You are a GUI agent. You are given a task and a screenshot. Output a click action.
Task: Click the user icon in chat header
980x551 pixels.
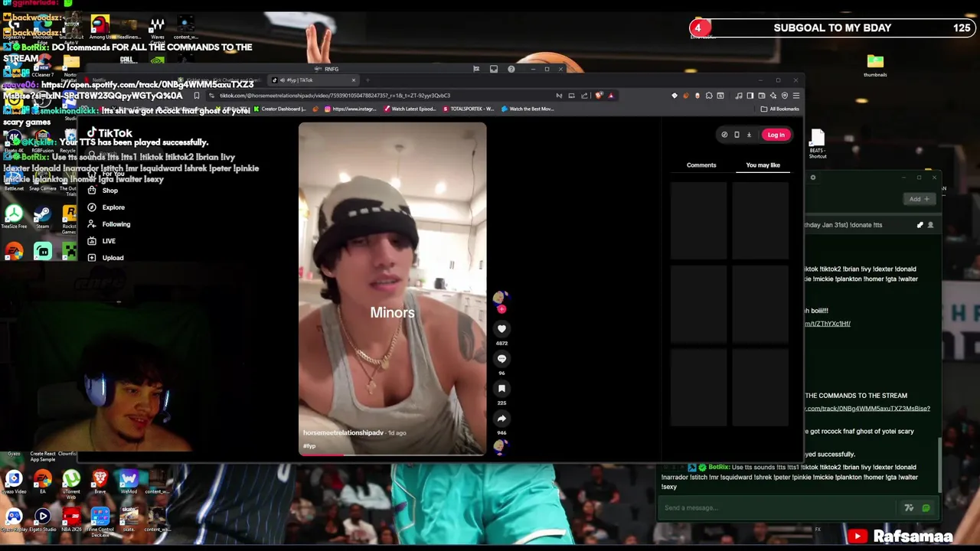click(x=930, y=225)
